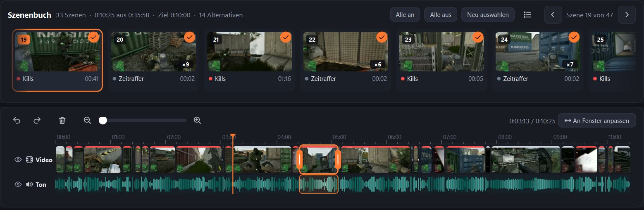Click the ×7 speed badge on scene 24
The height and width of the screenshot is (210, 644).
570,64
